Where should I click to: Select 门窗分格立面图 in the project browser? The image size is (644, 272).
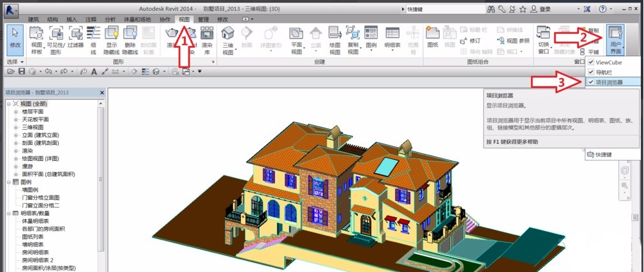coord(41,198)
